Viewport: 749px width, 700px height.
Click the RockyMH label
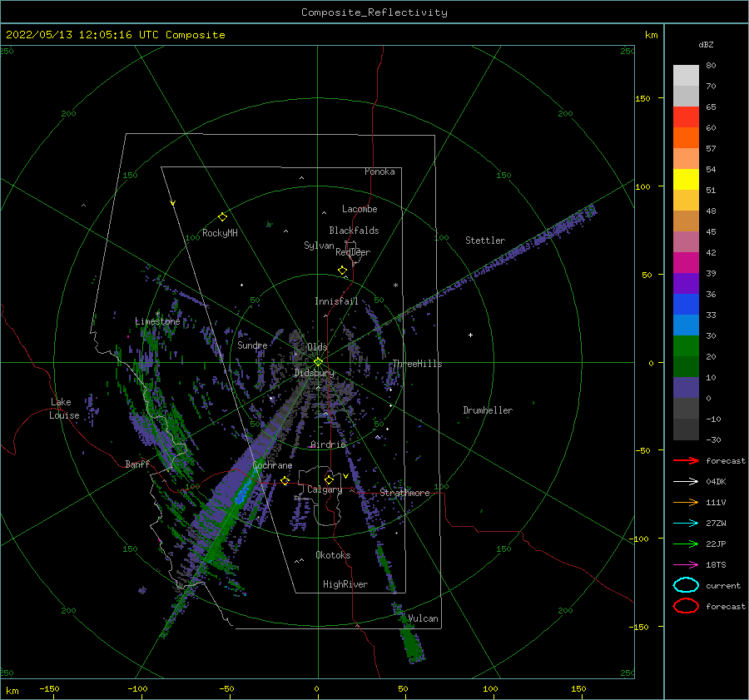click(220, 233)
